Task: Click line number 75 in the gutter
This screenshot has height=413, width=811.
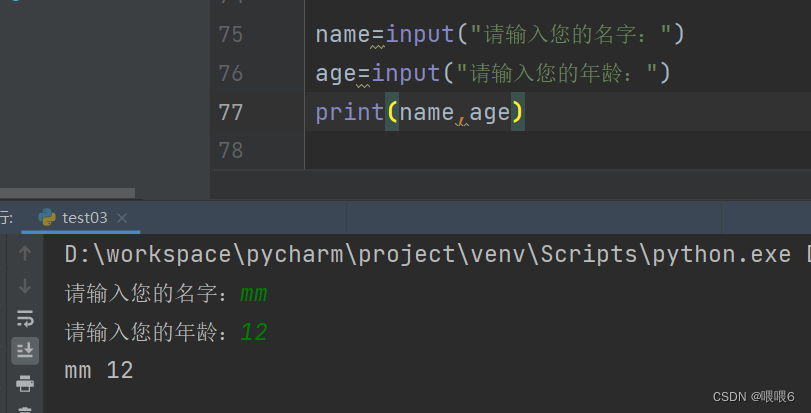Action: 230,35
